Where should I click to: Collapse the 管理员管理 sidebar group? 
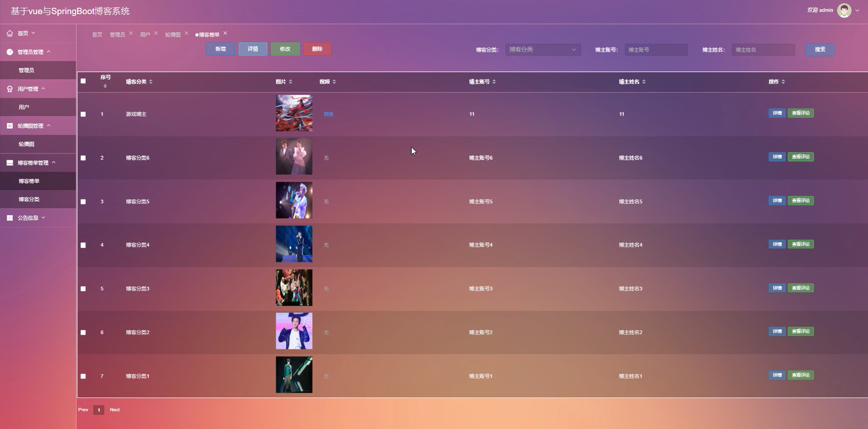click(x=38, y=52)
